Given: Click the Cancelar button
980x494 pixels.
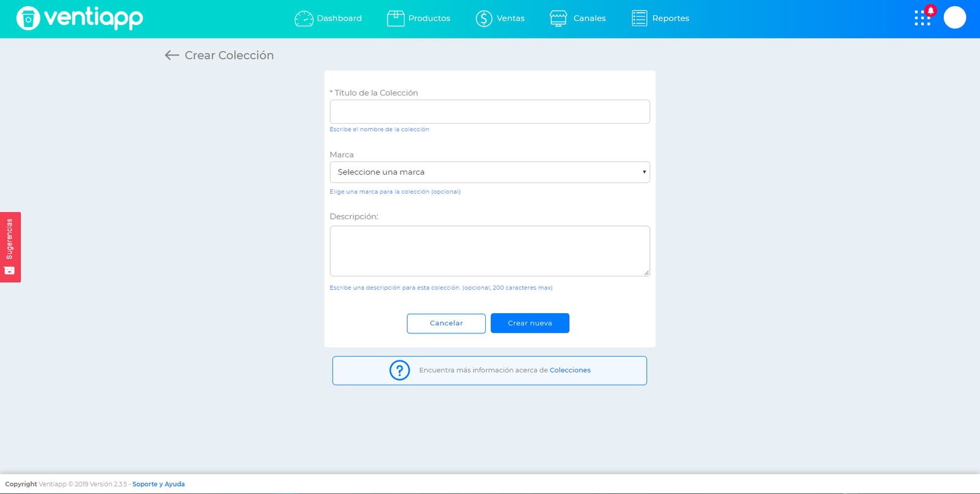Looking at the screenshot, I should pos(446,323).
